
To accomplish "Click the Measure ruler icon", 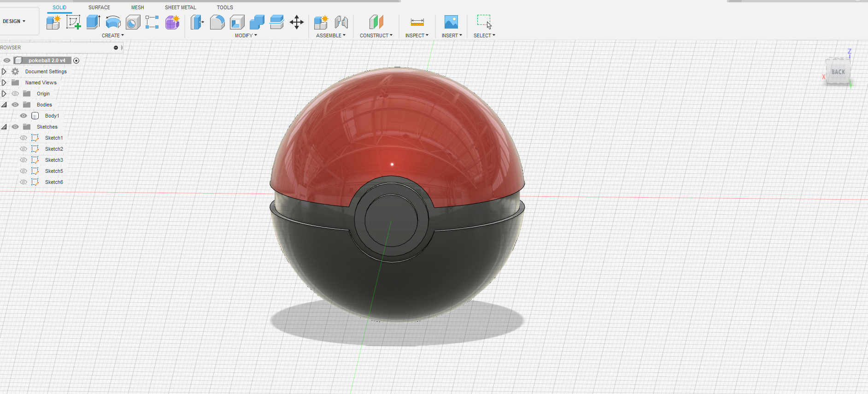I will coord(417,22).
